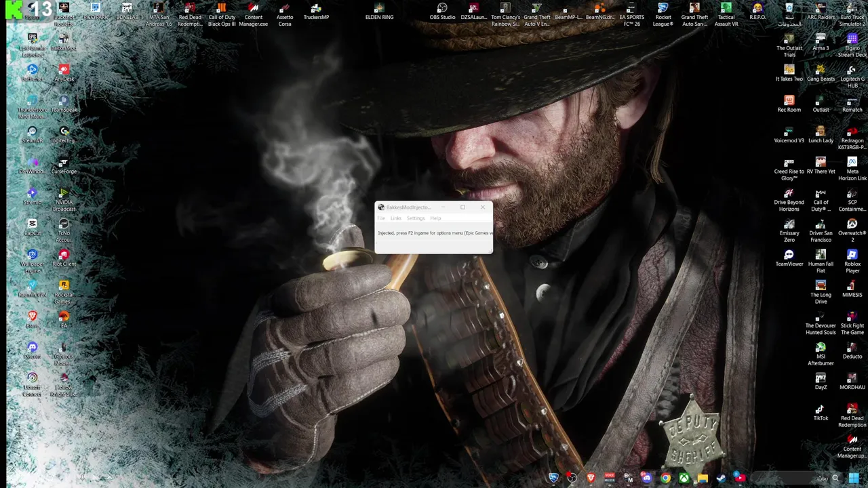Open the Links menu in BakkesMod Injector
Image resolution: width=868 pixels, height=488 pixels.
[x=396, y=218]
